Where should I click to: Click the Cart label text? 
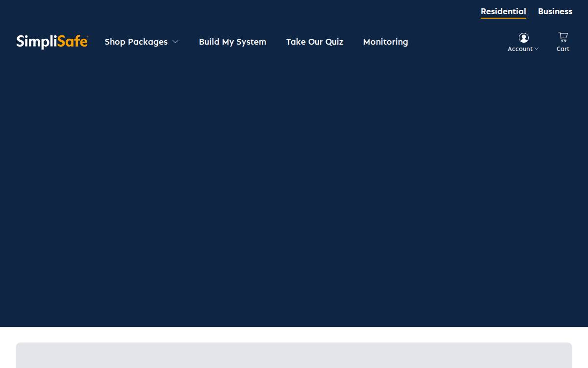tap(563, 49)
